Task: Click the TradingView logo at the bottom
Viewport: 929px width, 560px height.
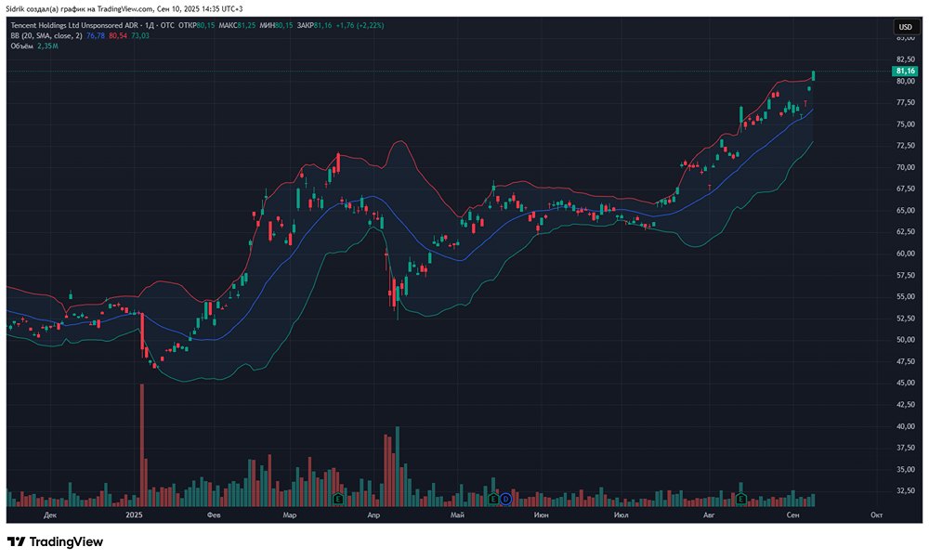Action: point(55,541)
